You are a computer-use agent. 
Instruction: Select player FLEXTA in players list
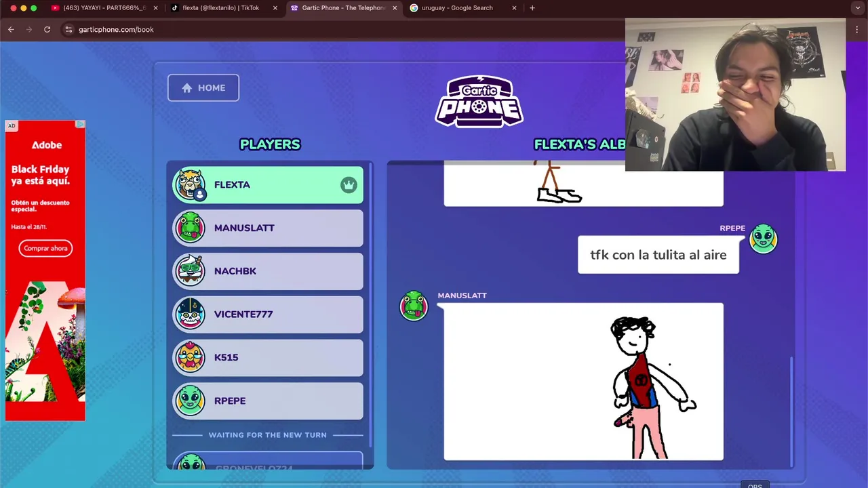tap(268, 184)
